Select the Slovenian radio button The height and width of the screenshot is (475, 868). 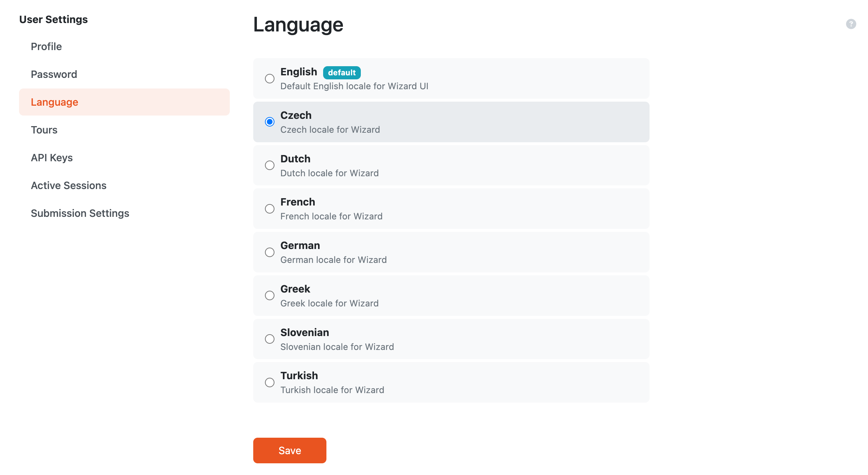pos(270,339)
